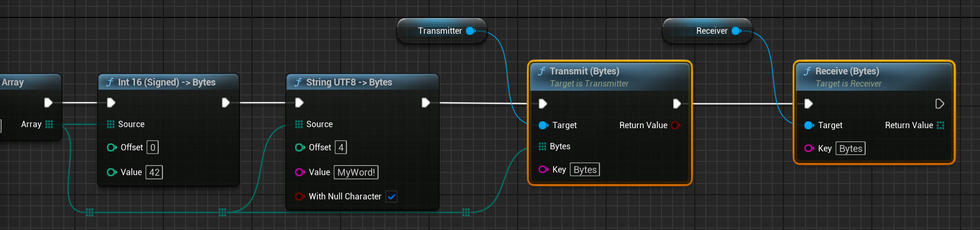
Task: Click Source array pin on Int 16 node
Action: point(111,124)
